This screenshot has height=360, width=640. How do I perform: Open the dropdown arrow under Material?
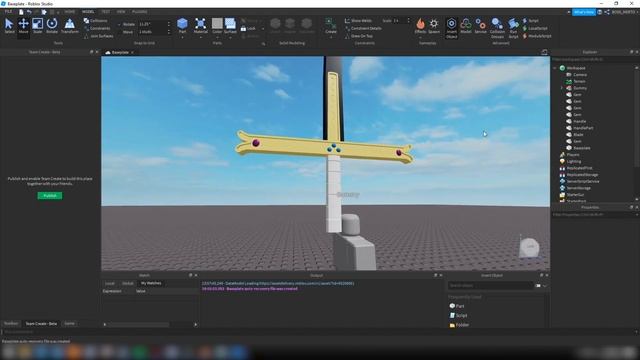coord(200,38)
